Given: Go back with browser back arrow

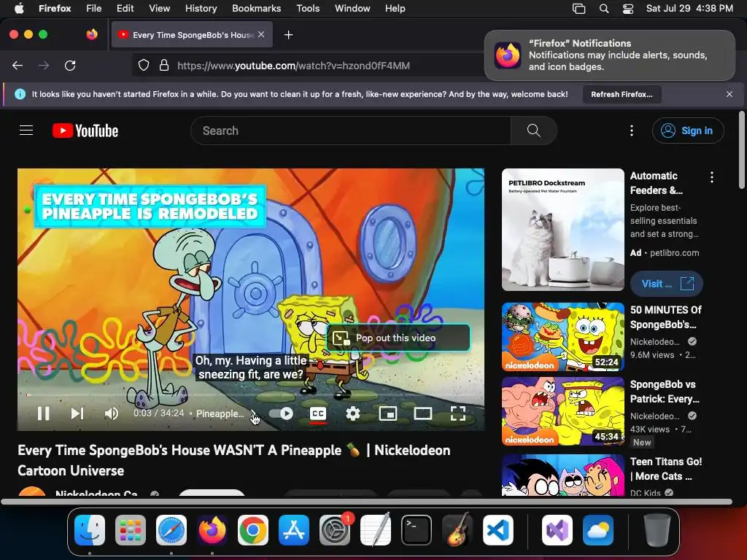Looking at the screenshot, I should click(x=18, y=65).
